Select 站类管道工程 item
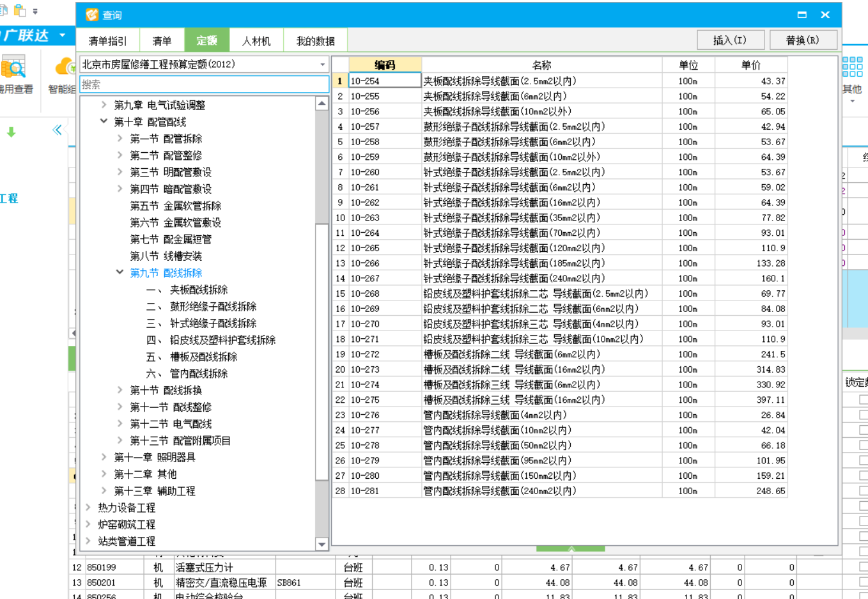Image resolution: width=868 pixels, height=599 pixels. 127,541
